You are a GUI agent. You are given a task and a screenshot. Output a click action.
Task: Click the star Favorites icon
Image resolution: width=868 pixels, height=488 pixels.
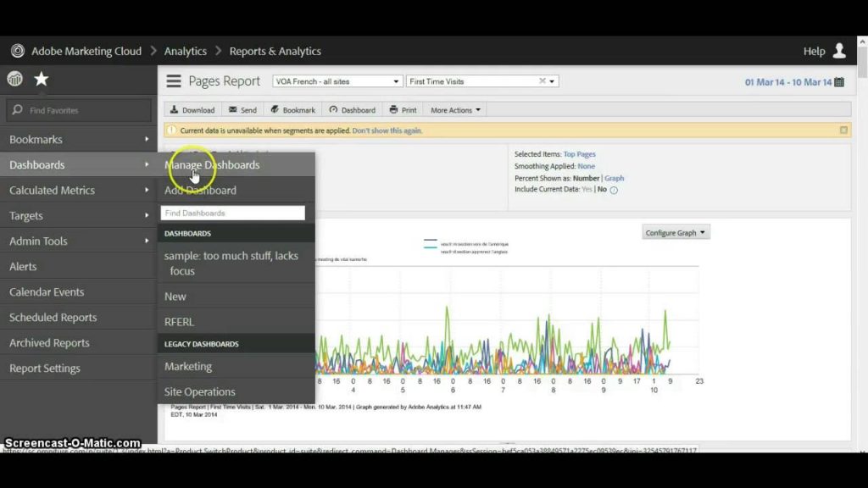(x=40, y=78)
